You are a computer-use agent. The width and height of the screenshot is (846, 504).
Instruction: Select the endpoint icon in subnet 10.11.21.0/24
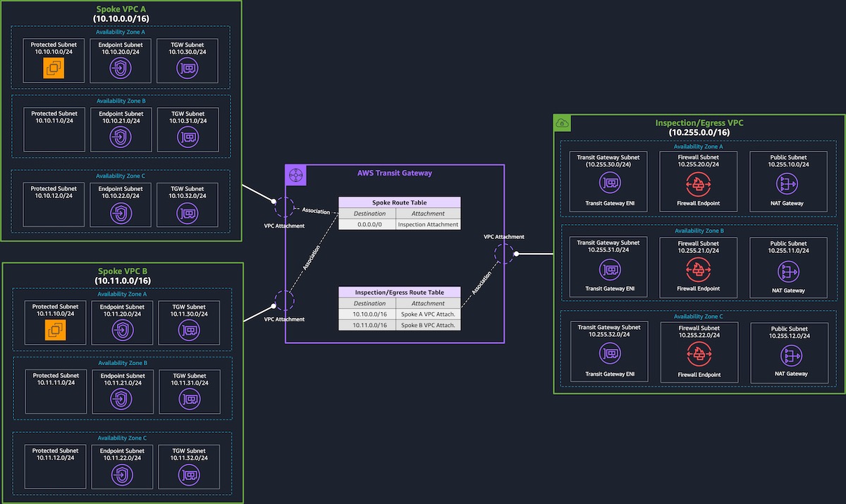pyautogui.click(x=121, y=399)
